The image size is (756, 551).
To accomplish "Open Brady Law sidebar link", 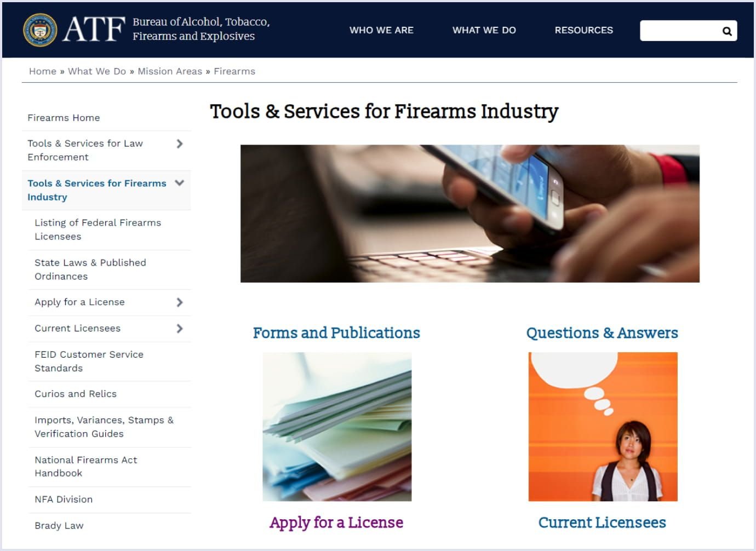I will (59, 526).
